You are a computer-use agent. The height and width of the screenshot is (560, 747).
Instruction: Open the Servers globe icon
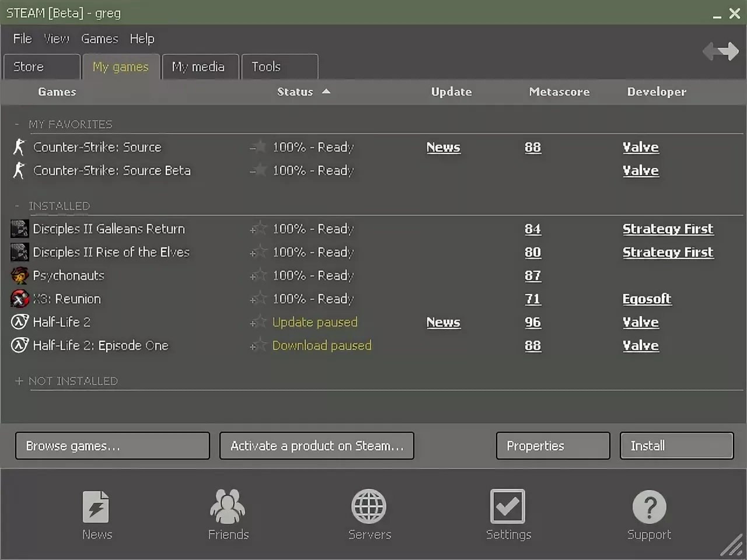pos(369,506)
